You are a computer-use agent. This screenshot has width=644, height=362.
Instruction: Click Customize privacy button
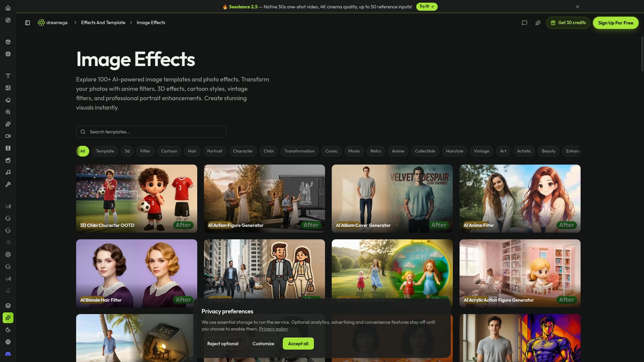tap(263, 343)
